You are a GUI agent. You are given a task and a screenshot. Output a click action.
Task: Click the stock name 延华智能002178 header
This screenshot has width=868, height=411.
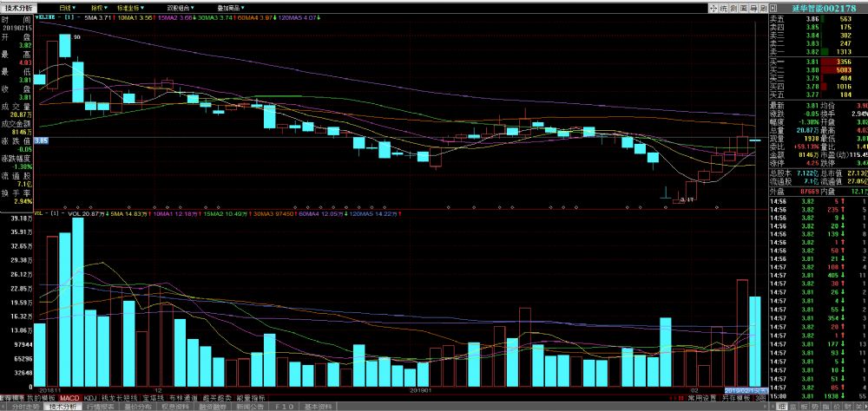coord(817,7)
